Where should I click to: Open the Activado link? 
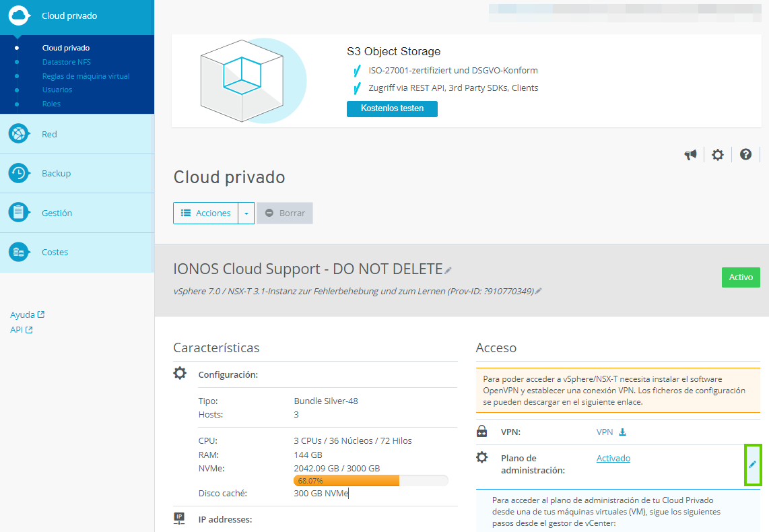[x=613, y=459]
